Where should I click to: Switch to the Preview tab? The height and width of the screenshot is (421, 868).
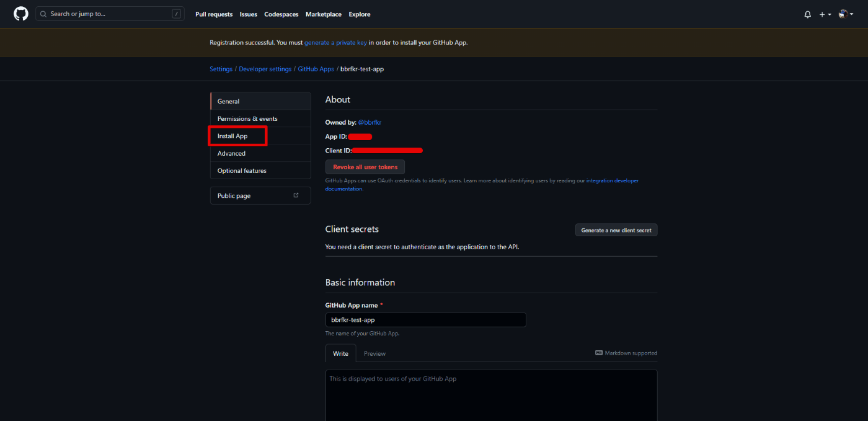click(x=374, y=353)
